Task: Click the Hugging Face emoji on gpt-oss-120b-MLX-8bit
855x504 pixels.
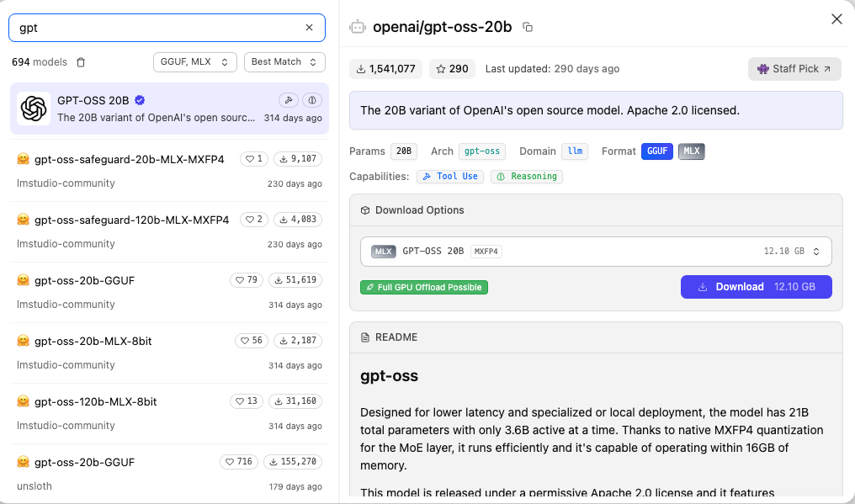Action: click(x=23, y=401)
